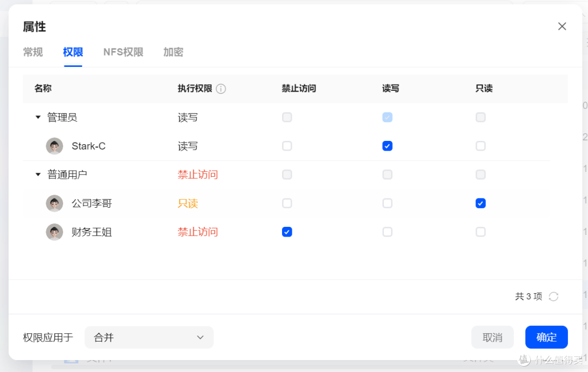Tick 只读 checkbox for Stark-C
588x372 pixels.
pos(480,146)
